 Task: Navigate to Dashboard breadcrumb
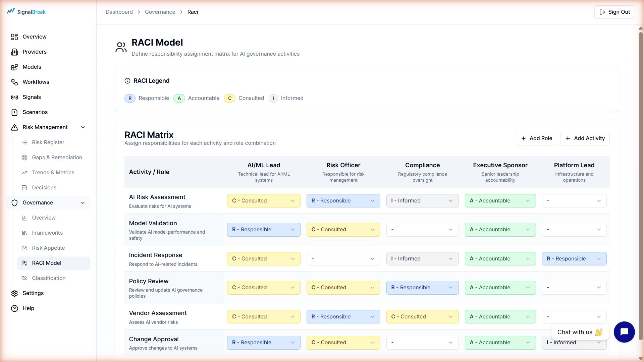tap(119, 12)
